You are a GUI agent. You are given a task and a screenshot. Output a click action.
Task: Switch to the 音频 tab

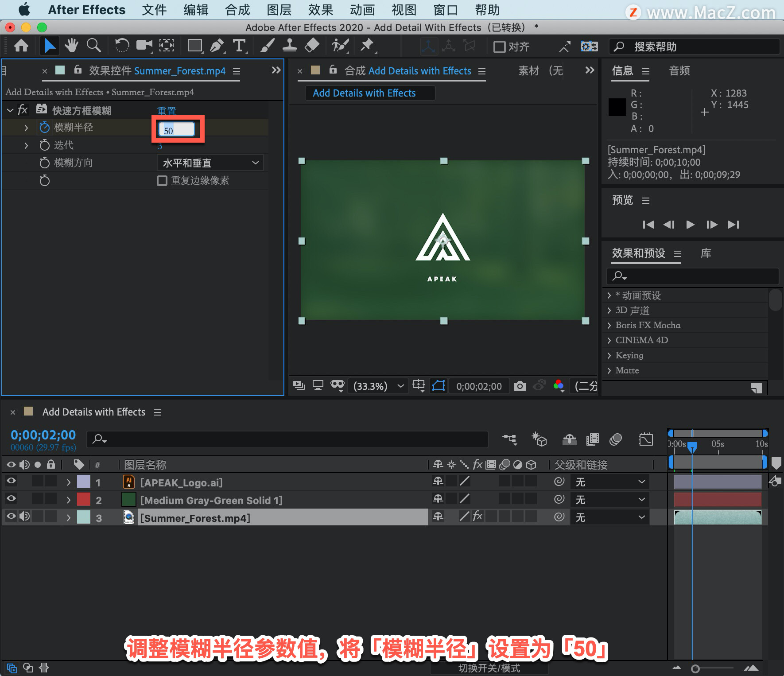679,70
